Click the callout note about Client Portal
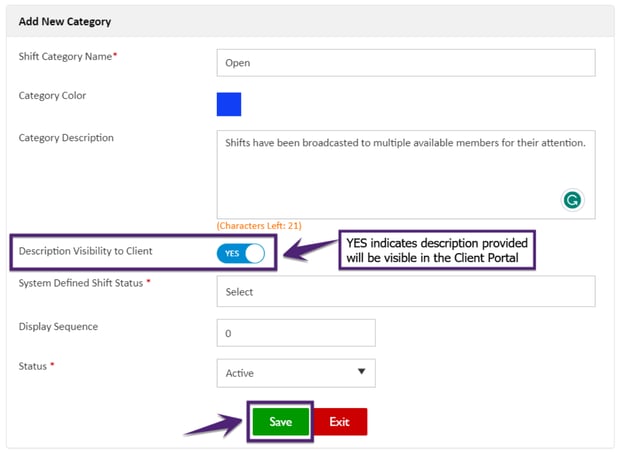The width and height of the screenshot is (617, 452). click(438, 250)
